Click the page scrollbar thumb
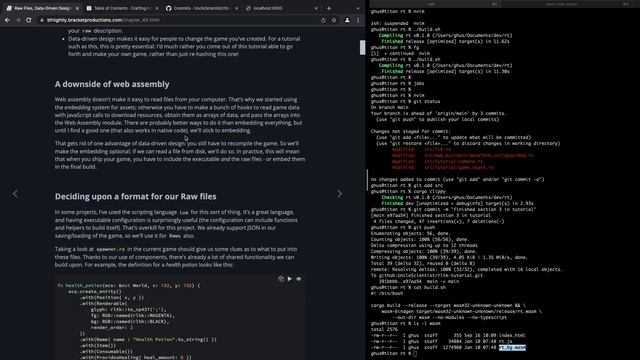 (362, 47)
